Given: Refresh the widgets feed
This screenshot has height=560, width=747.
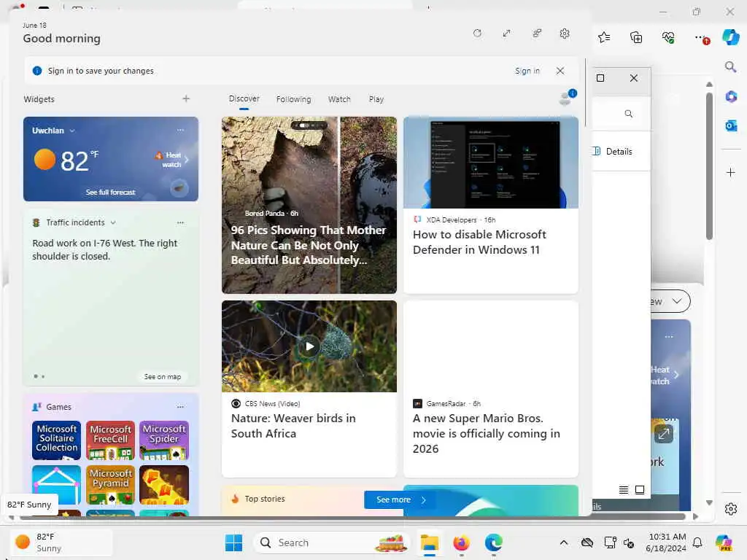Looking at the screenshot, I should [477, 34].
